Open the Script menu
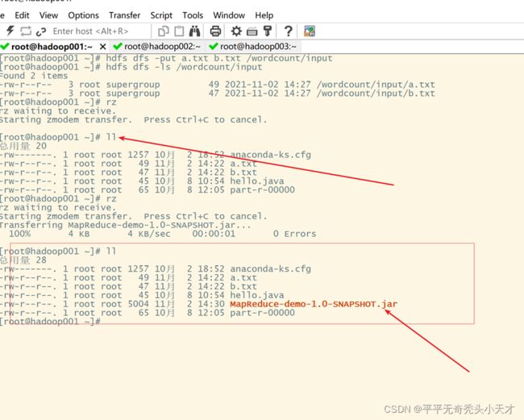The image size is (524, 420). 161,15
